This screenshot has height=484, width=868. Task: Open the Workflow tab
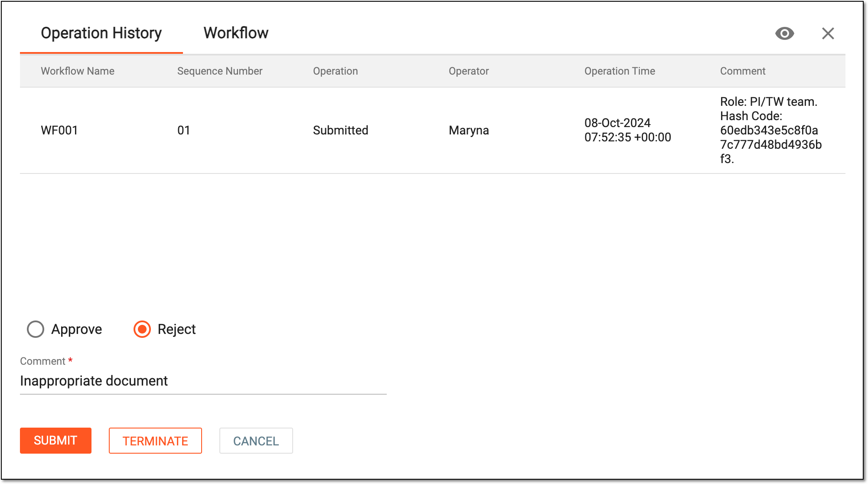click(x=236, y=33)
